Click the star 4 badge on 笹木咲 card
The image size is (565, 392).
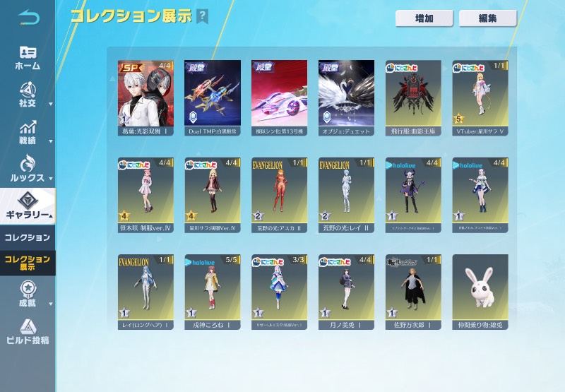[124, 216]
